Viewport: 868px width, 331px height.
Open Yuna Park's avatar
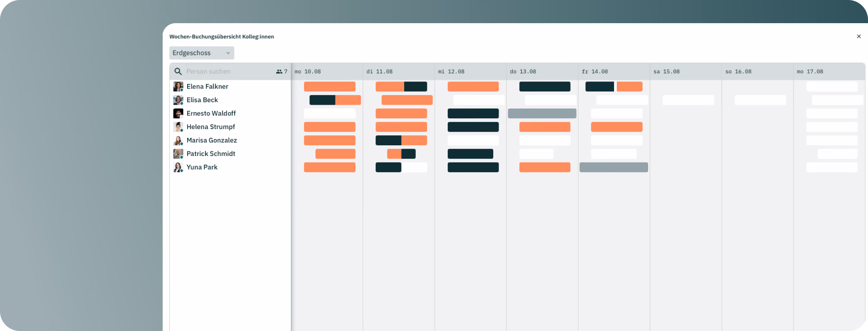[178, 167]
